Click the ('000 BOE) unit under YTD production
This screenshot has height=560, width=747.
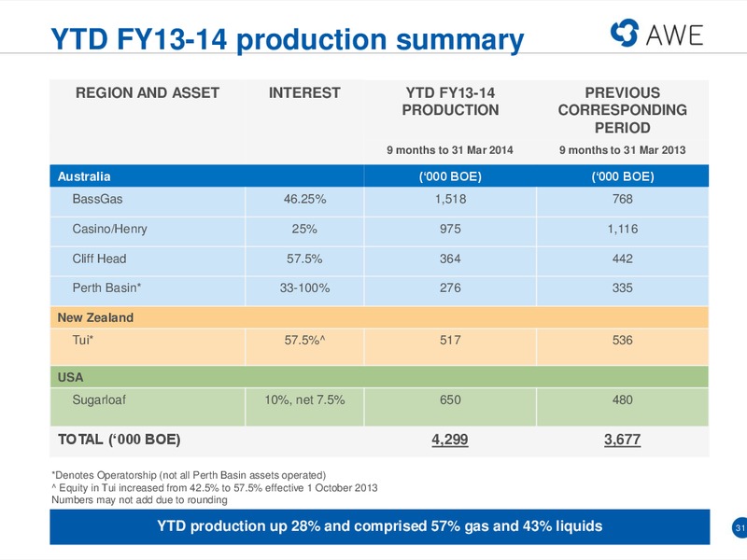click(x=450, y=176)
